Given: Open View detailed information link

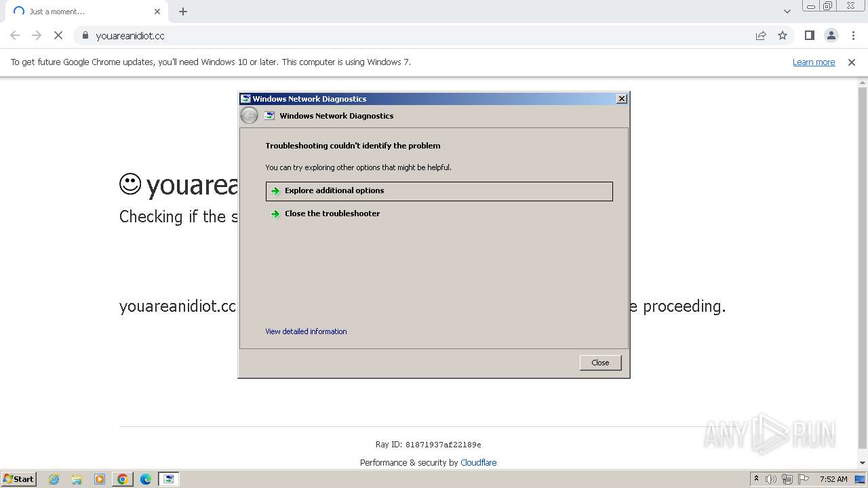Looking at the screenshot, I should tap(306, 331).
